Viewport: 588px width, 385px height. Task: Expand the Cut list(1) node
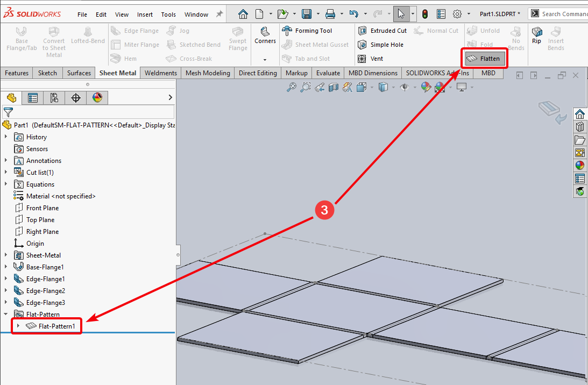(x=6, y=172)
